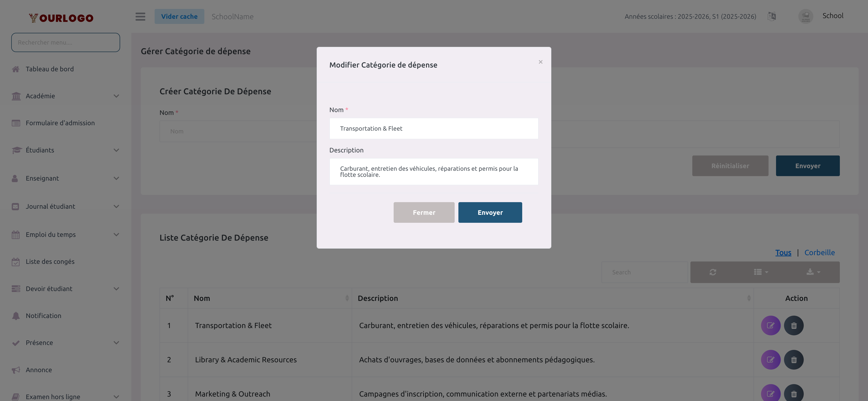
Task: Delete the Marketing & Outreach entry
Action: pos(794,393)
